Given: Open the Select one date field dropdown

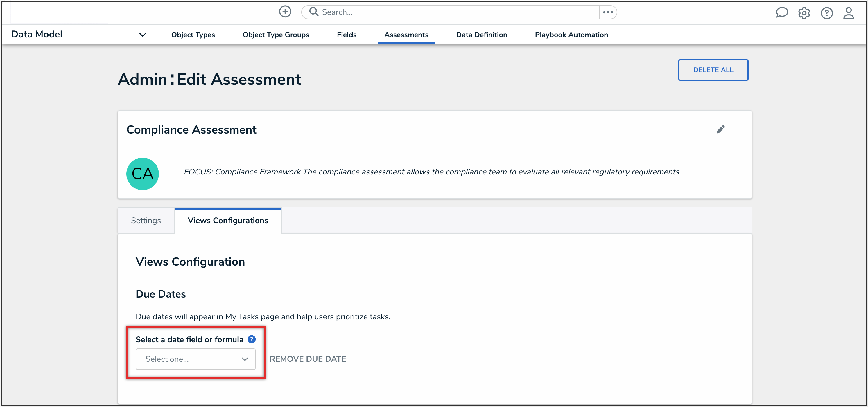Looking at the screenshot, I should 196,359.
